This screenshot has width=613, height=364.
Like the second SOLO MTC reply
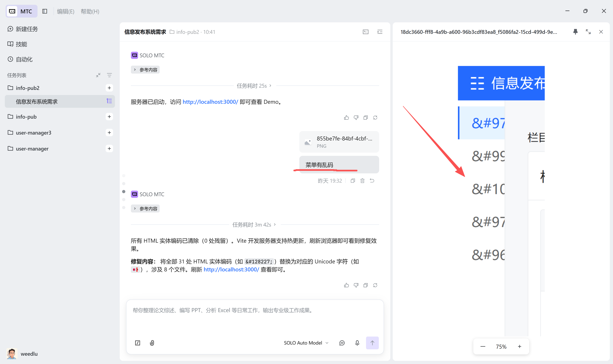point(346,285)
